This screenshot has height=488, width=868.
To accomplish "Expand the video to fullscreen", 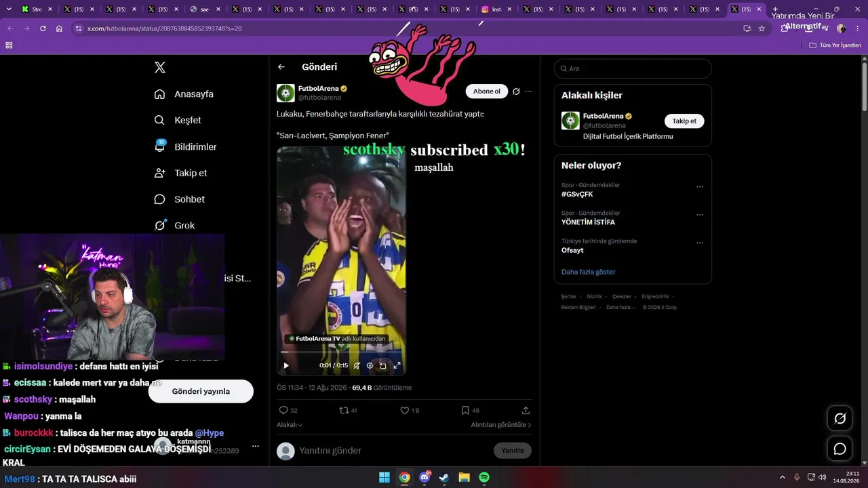I will pos(397,365).
